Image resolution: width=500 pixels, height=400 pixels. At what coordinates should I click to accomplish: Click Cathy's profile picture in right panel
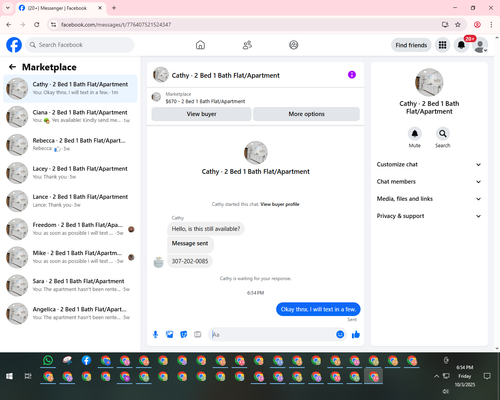point(429,83)
